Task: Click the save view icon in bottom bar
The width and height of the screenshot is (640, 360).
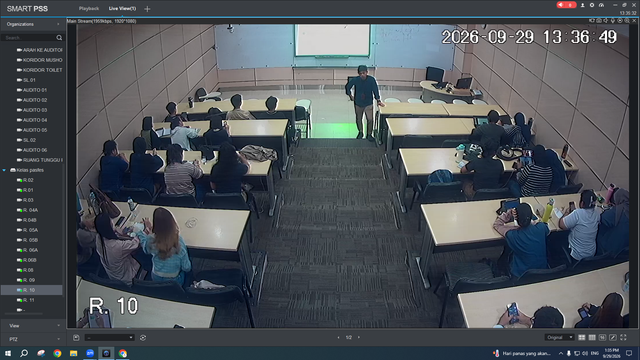Action: [x=76, y=338]
